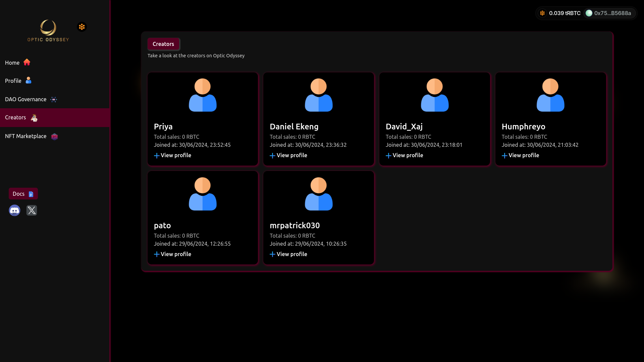Open wallet account 0x75...B5688a
This screenshot has width=644, height=362.
pos(612,13)
